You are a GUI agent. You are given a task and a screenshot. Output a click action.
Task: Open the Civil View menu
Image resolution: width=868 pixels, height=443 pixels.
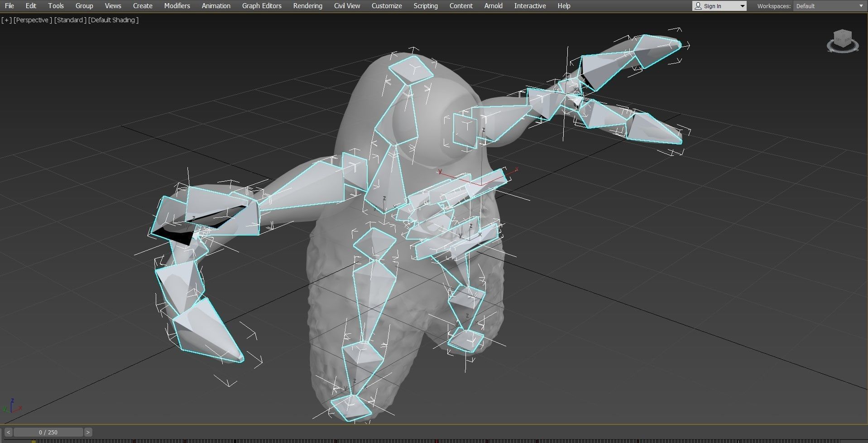click(347, 6)
